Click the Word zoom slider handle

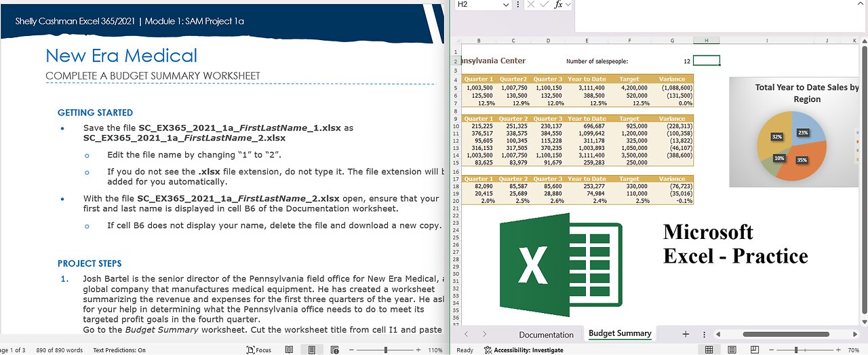click(x=385, y=350)
